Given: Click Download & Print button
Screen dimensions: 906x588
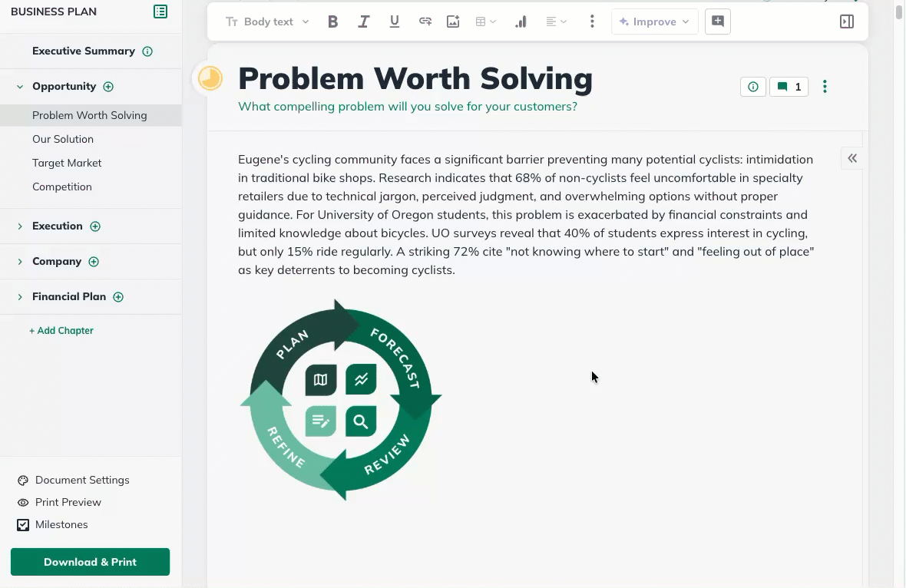Looking at the screenshot, I should click(90, 562).
